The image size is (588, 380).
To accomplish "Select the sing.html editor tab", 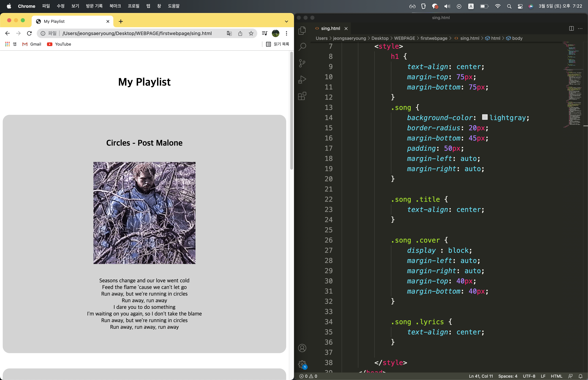I will (x=330, y=28).
